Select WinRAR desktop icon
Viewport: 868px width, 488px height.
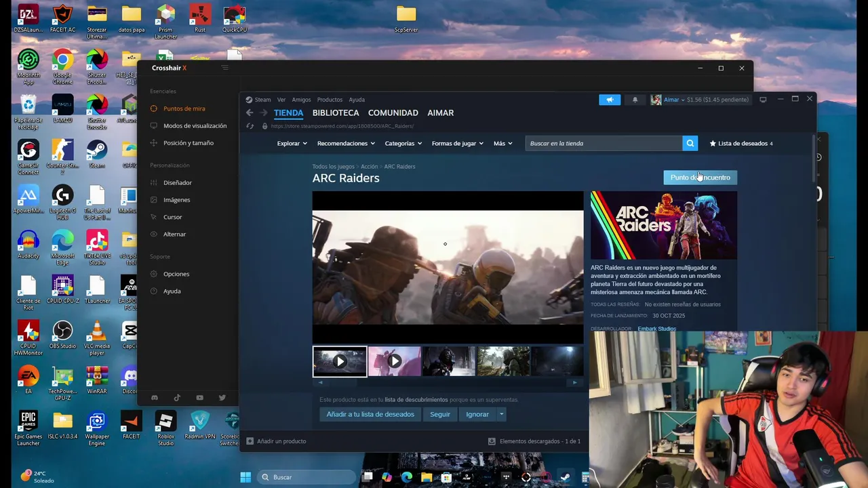[x=97, y=380]
